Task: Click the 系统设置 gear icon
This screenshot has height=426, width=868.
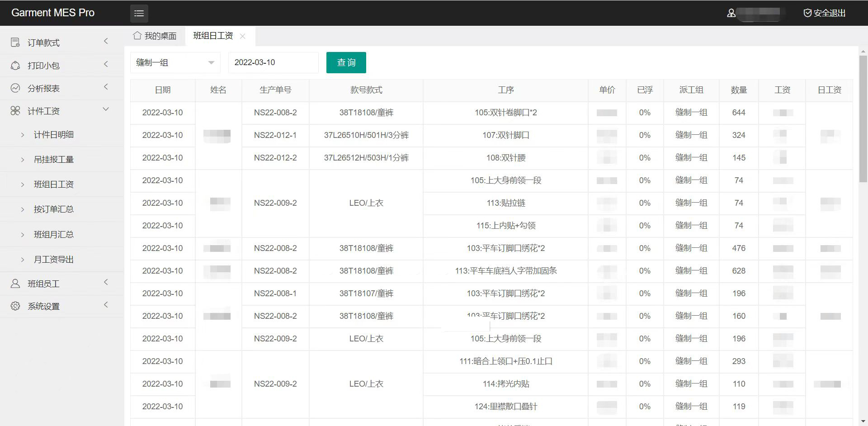Action: click(15, 306)
